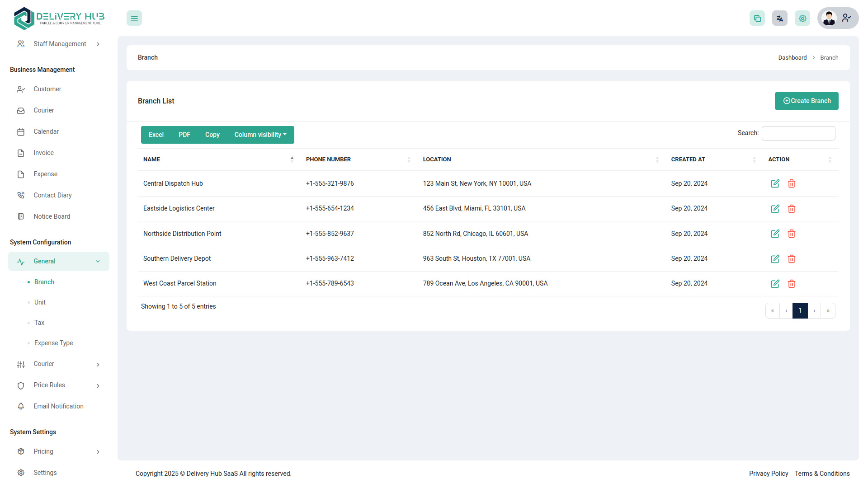Click the Create Branch button
Viewport: 868px width, 488px height.
click(807, 101)
